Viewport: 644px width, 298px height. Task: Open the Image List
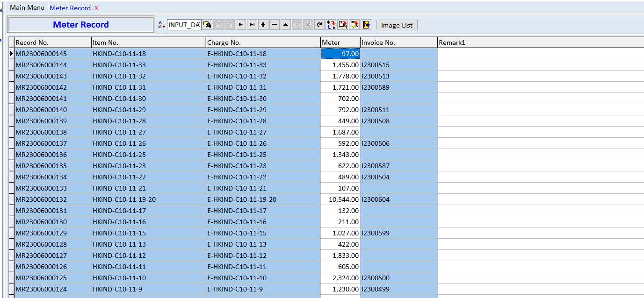click(397, 25)
